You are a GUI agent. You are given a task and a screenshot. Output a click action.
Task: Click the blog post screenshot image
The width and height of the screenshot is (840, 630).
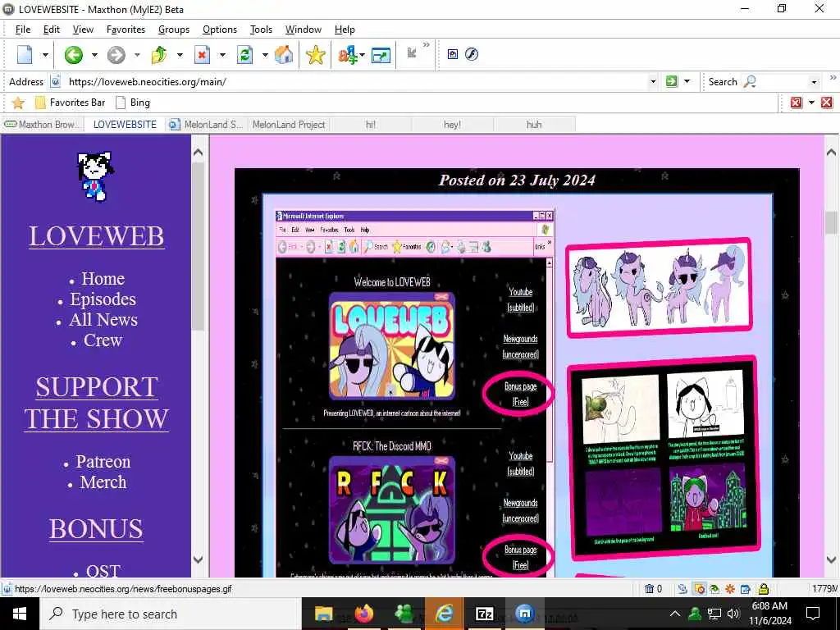[x=517, y=386]
